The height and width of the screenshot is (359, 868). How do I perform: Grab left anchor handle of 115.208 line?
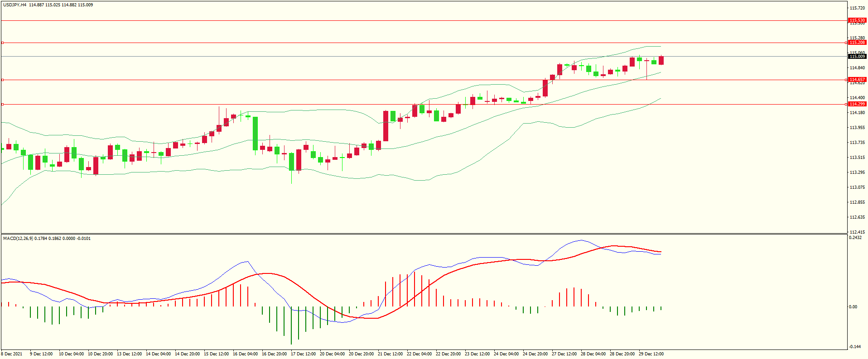pyautogui.click(x=3, y=43)
